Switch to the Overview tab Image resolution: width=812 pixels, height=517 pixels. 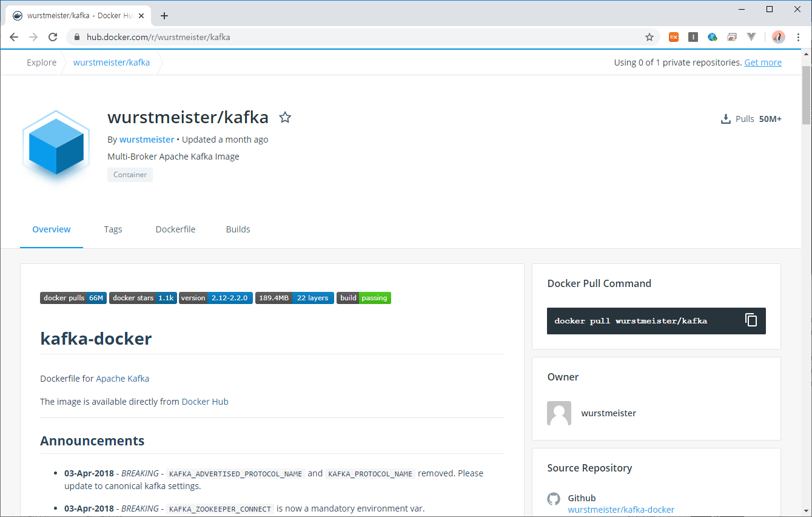[x=52, y=229]
